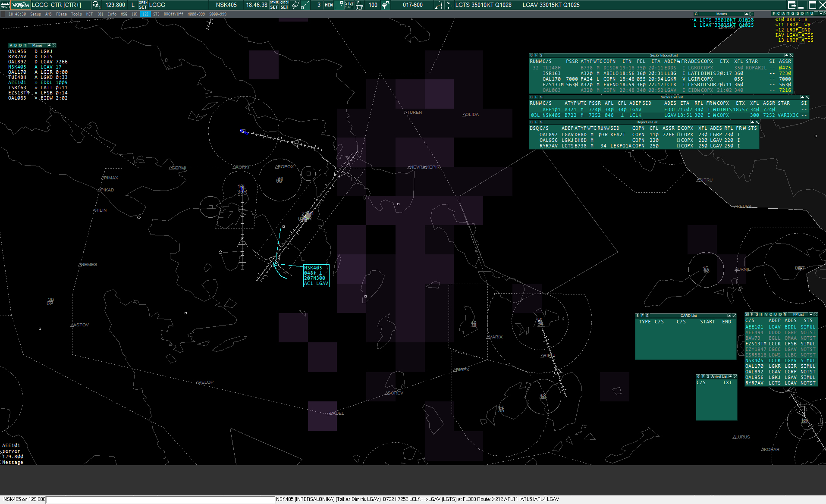Toggle OAL956 E checkbox in Departure List

678,141
